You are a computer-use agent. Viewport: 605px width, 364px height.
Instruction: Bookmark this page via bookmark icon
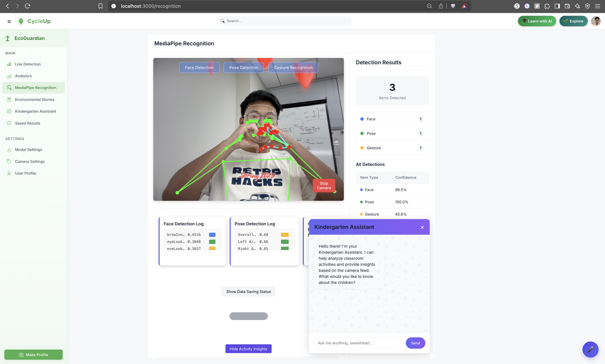pos(100,6)
